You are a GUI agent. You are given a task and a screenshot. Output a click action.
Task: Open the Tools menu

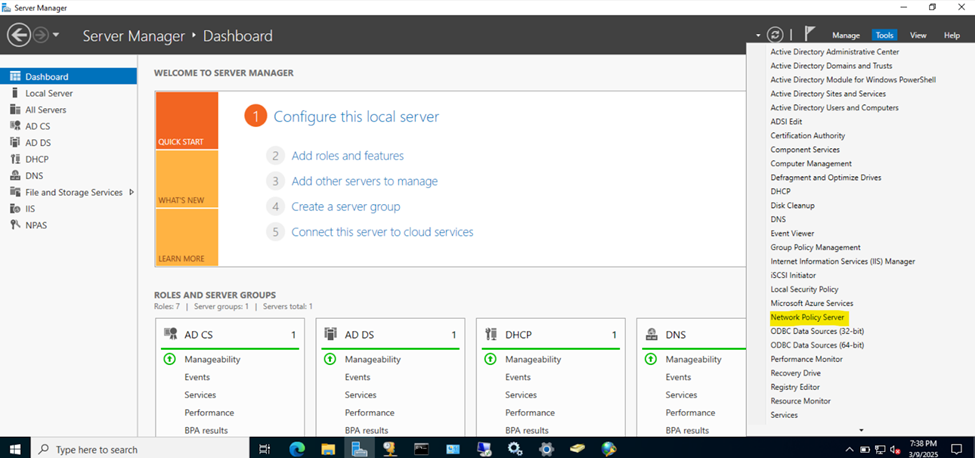tap(884, 35)
